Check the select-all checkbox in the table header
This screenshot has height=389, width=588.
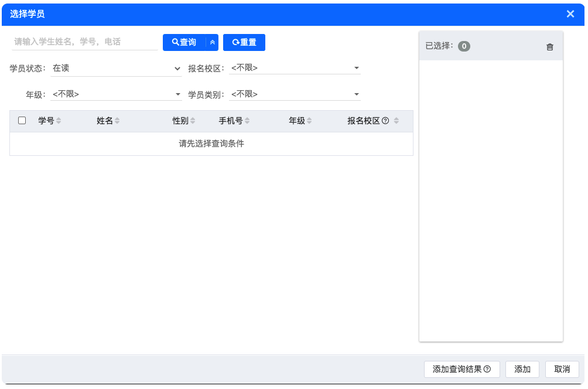[x=22, y=120]
